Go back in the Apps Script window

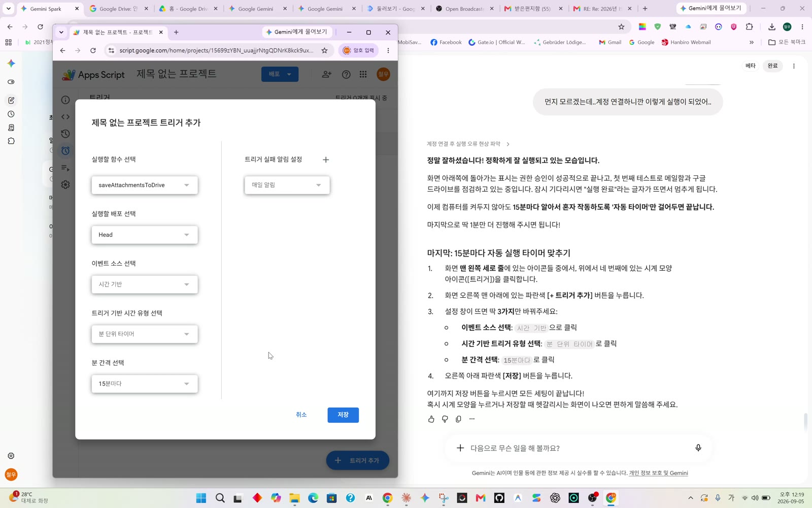[62, 50]
